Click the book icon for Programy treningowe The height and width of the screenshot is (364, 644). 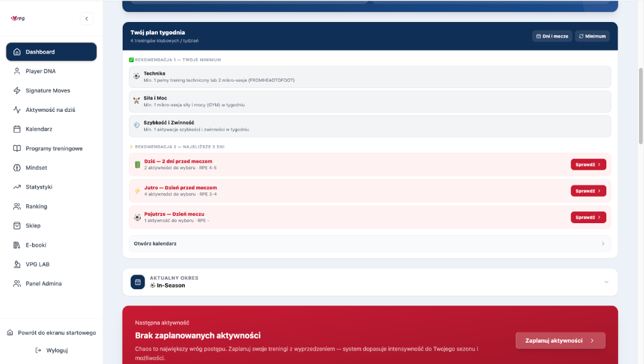pos(17,148)
